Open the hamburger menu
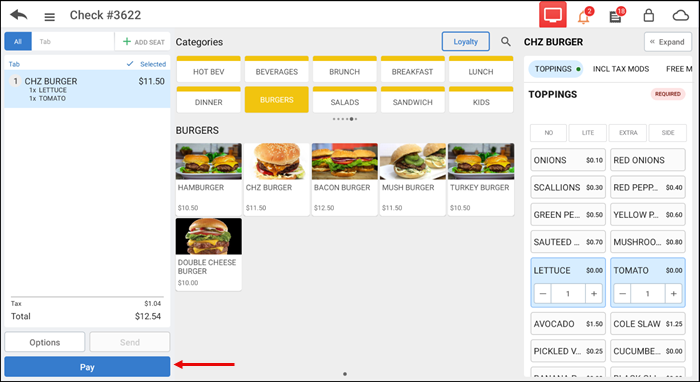Screen dimensions: 700x382 click(x=50, y=17)
